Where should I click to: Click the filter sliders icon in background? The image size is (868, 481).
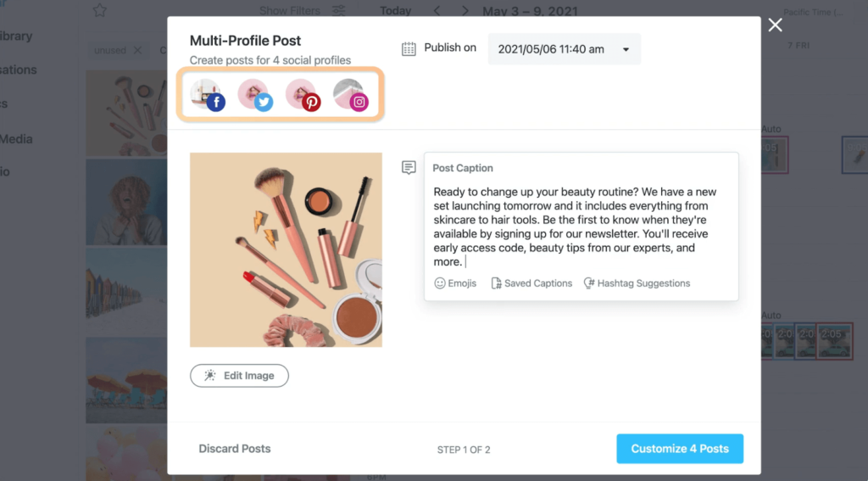(x=338, y=10)
